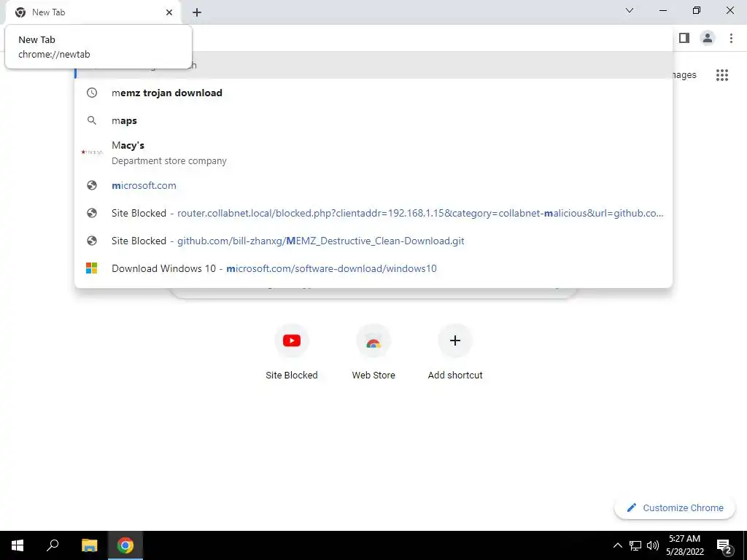Viewport: 747px width, 560px height.
Task: Click the volume speaker tray icon
Action: point(653,545)
